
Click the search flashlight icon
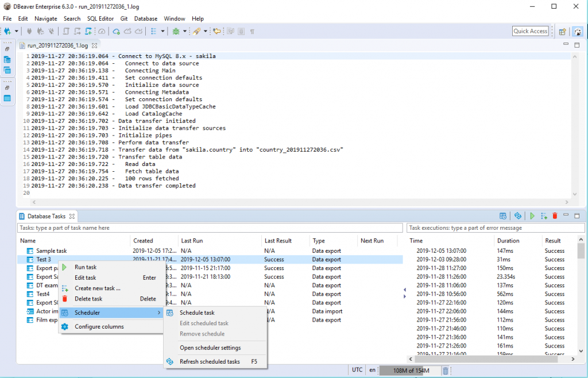[x=196, y=32]
